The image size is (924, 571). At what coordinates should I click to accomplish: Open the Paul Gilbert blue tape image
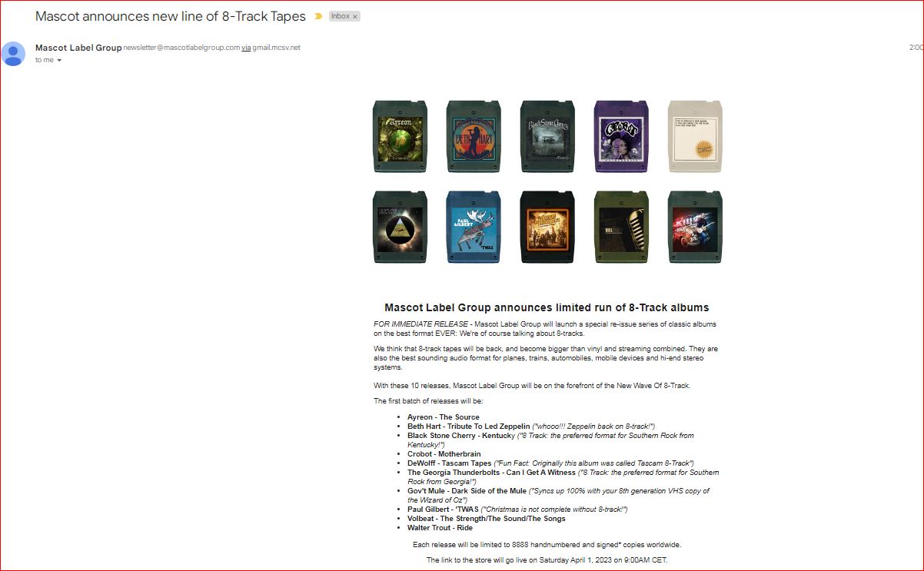point(474,227)
